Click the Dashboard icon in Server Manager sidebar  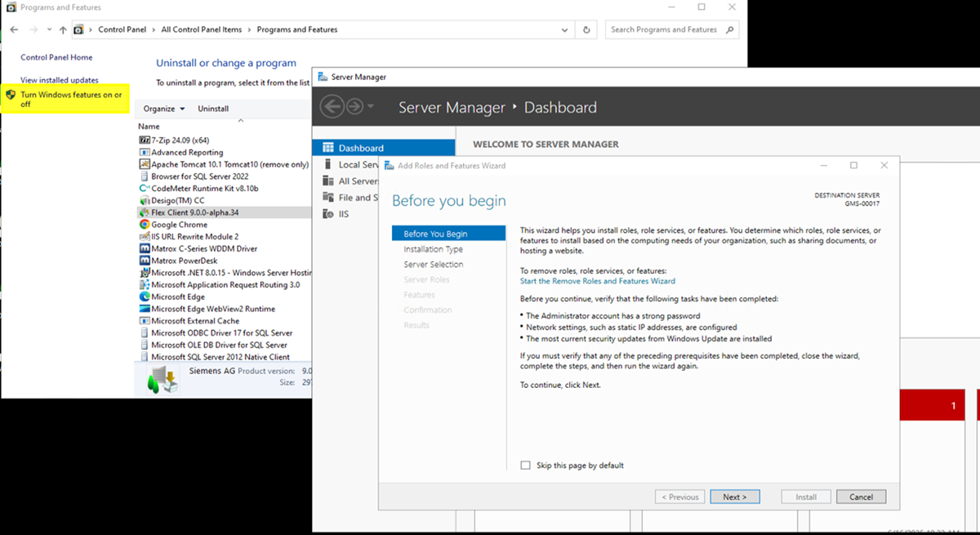(x=328, y=148)
